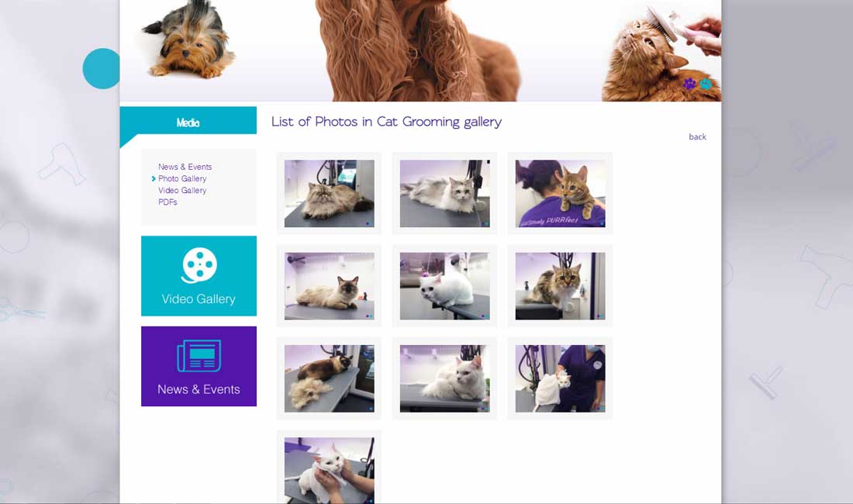The image size is (853, 504).
Task: Open the News & Events sidebar link
Action: [185, 167]
